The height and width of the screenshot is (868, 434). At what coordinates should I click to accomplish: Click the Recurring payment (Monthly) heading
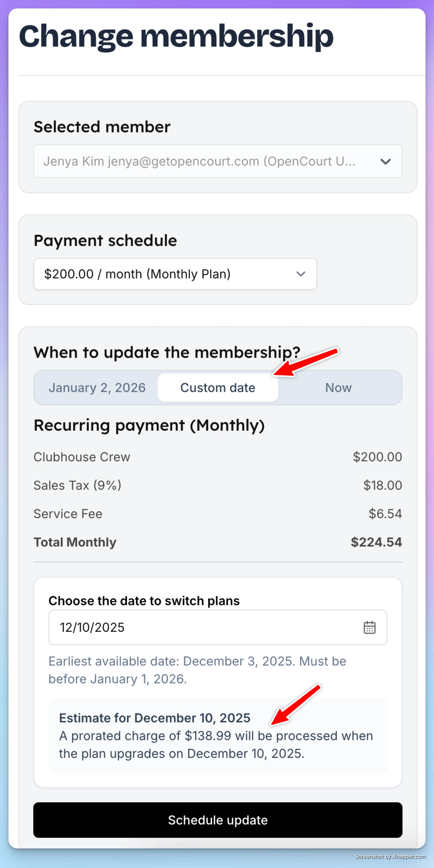(149, 425)
